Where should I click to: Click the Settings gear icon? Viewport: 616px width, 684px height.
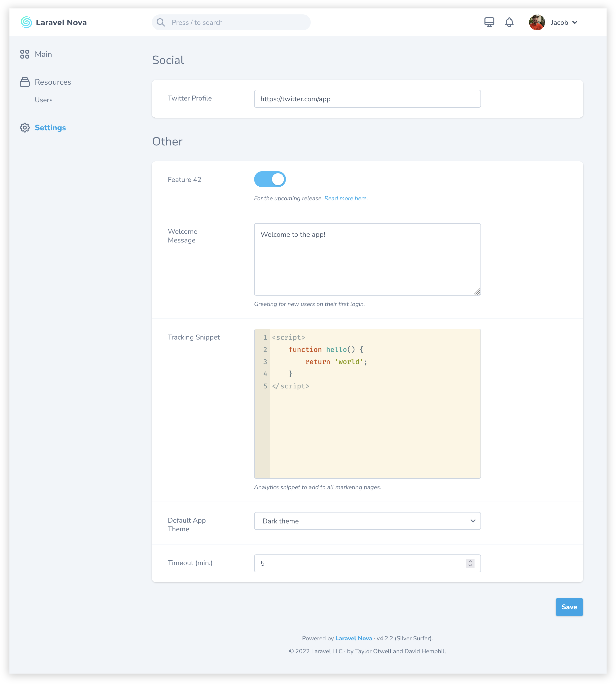click(x=24, y=127)
